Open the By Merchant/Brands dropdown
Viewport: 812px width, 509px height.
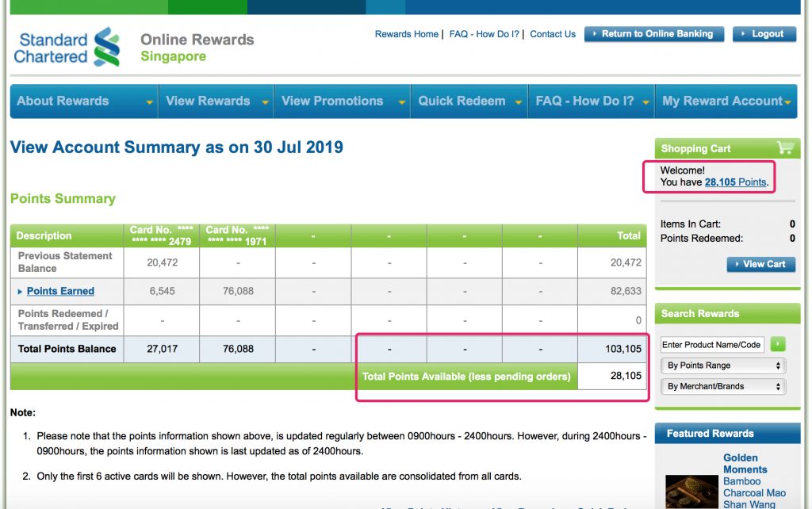point(722,387)
